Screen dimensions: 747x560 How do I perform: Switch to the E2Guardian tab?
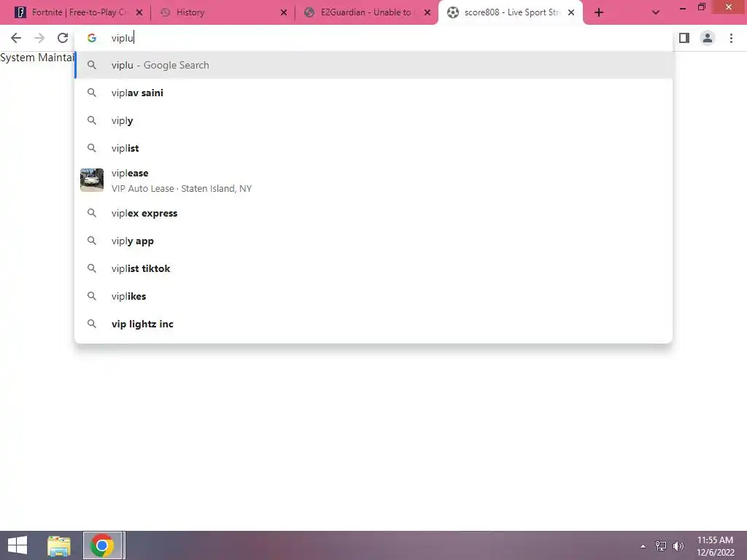(367, 13)
